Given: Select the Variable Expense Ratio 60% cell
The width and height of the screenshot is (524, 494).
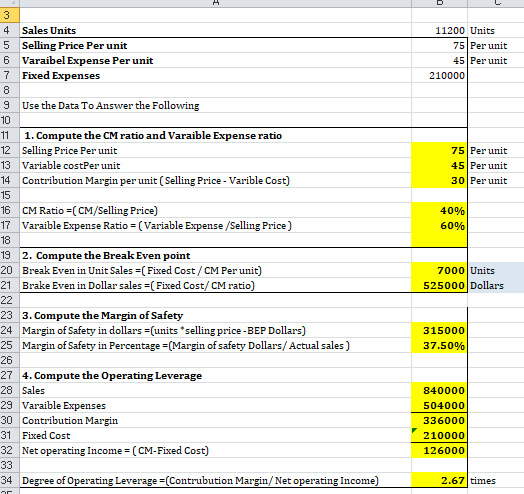Looking at the screenshot, I should point(439,226).
